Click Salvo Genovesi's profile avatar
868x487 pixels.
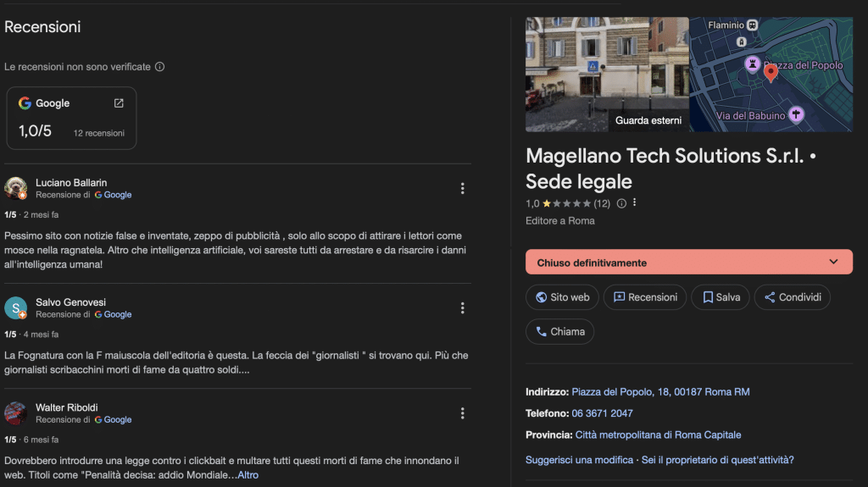click(15, 307)
